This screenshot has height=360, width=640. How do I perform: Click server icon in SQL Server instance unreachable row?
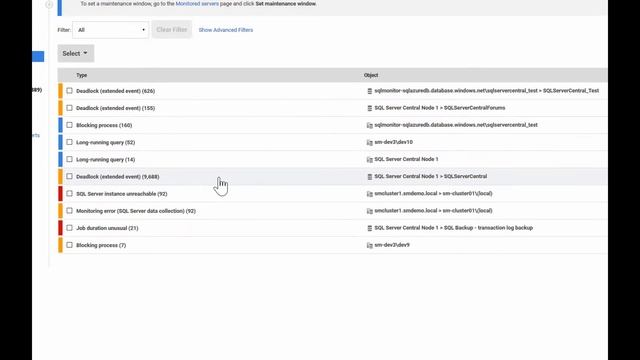[370, 194]
